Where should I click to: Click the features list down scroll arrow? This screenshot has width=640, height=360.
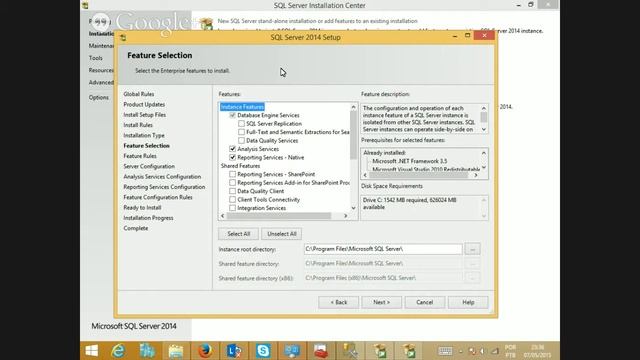pyautogui.click(x=353, y=208)
